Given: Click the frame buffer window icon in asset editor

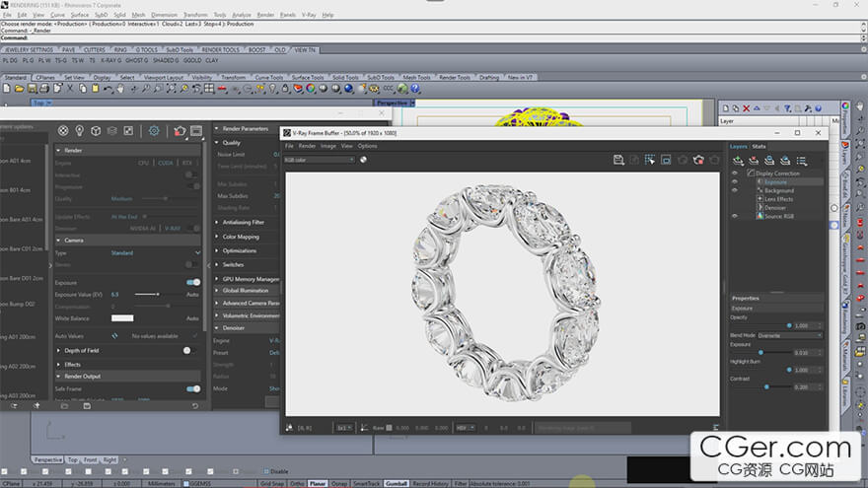Looking at the screenshot, I should 196,130.
